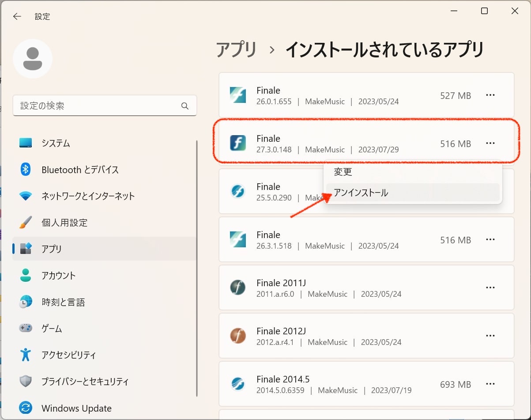
Task: Open ゲーム settings
Action: (x=104, y=329)
